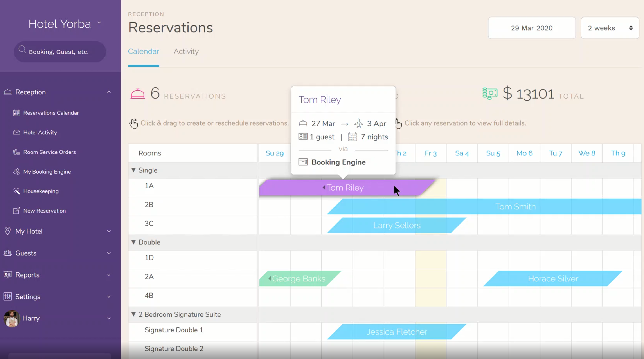Select the Tu 7 date column header
Screen dimensions: 644x359
click(x=556, y=153)
